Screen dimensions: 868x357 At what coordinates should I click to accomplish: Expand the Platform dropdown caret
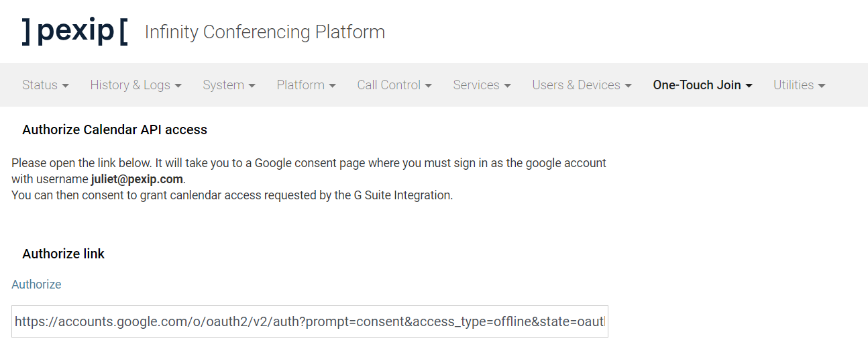click(333, 86)
